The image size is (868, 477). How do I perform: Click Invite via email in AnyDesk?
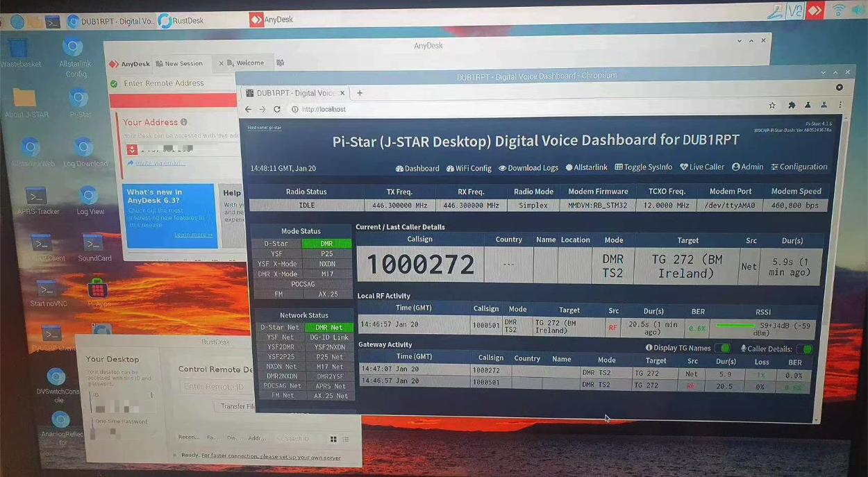point(156,163)
